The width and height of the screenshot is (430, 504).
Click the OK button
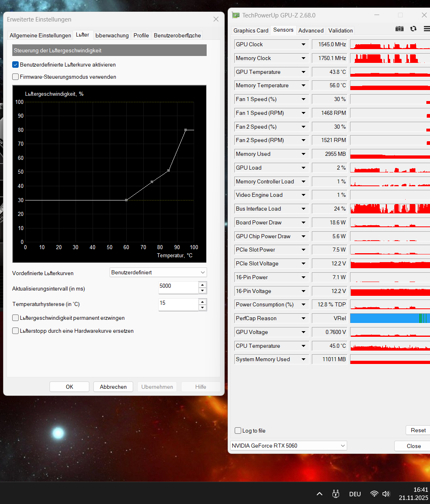69,387
